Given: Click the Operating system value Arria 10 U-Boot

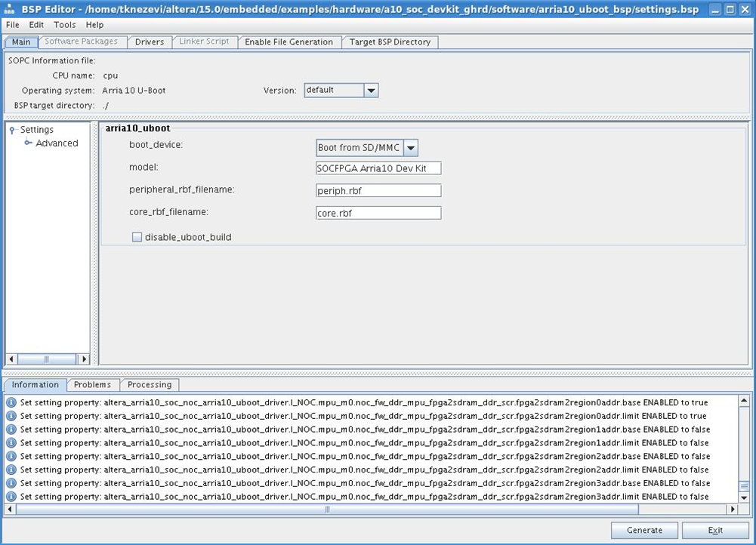Looking at the screenshot, I should [x=134, y=90].
